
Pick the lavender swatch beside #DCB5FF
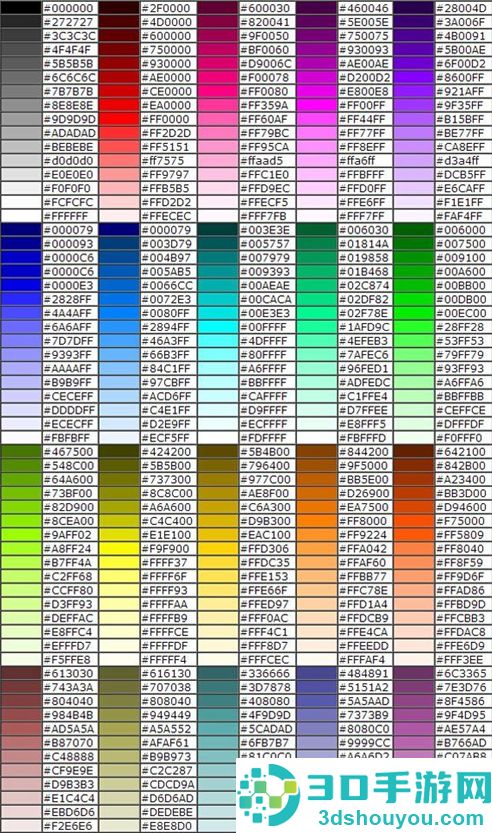tap(413, 174)
